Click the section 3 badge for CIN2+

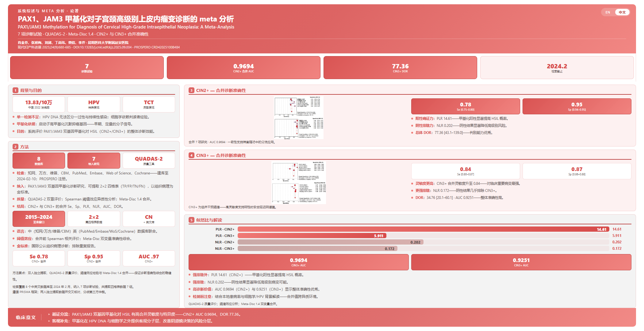(191, 90)
